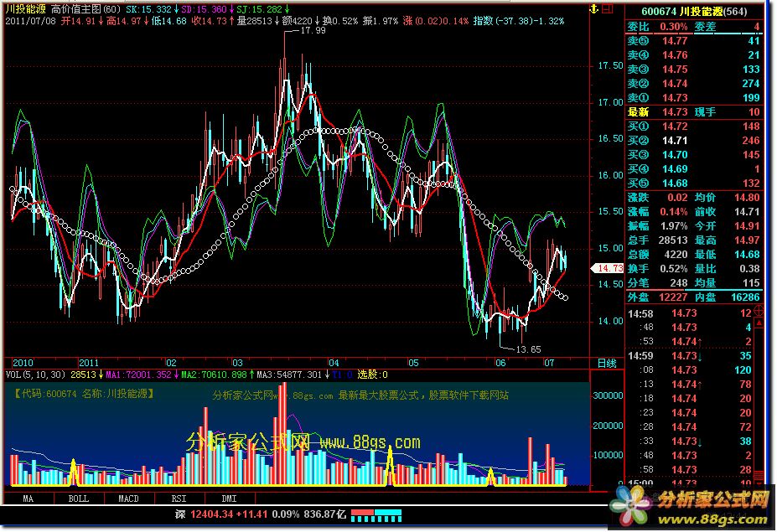Viewport: 777px width, 532px height.
Task: Click the high price 高14.97 in header
Action: (124, 21)
